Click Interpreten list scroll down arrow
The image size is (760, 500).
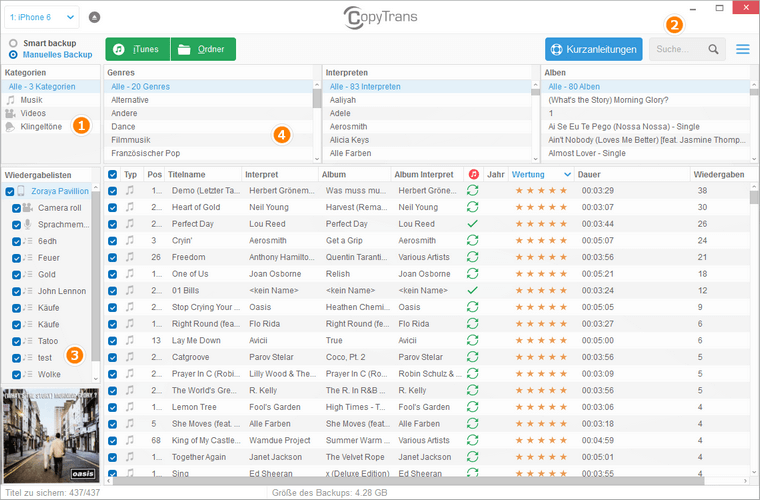535,158
